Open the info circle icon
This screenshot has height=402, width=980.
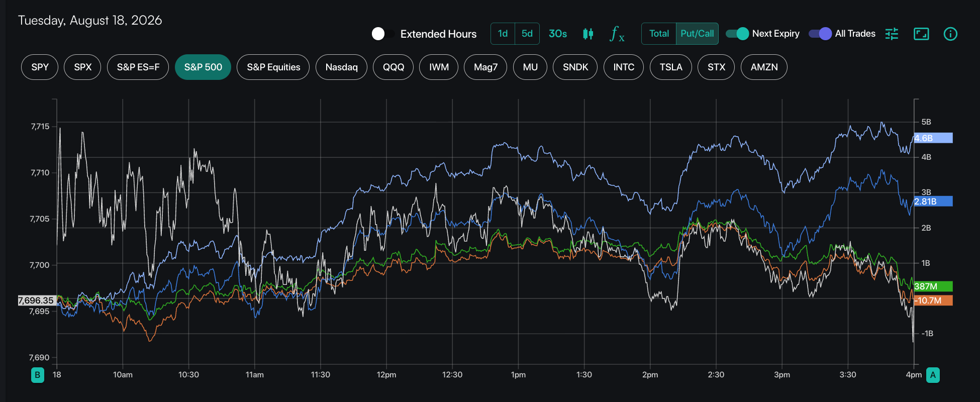click(x=950, y=34)
